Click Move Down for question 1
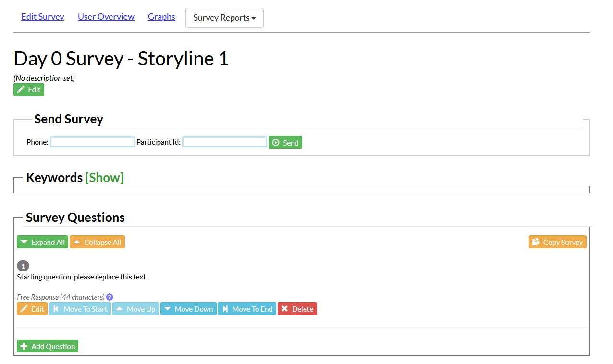Image resolution: width=613 pixels, height=364 pixels. click(188, 309)
